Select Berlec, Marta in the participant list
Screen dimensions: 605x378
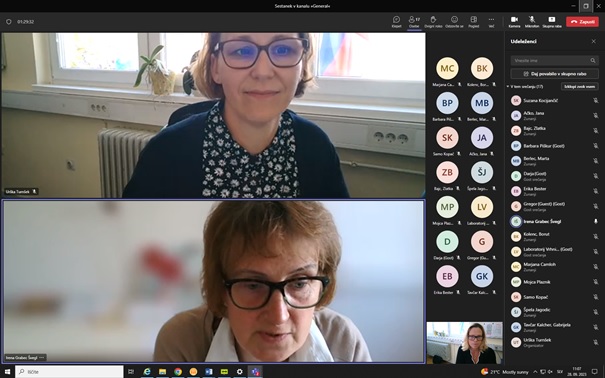(x=554, y=161)
